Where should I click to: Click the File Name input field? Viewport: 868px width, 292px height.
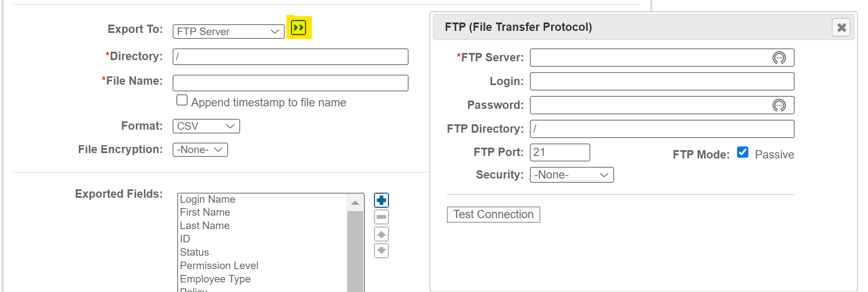(291, 83)
